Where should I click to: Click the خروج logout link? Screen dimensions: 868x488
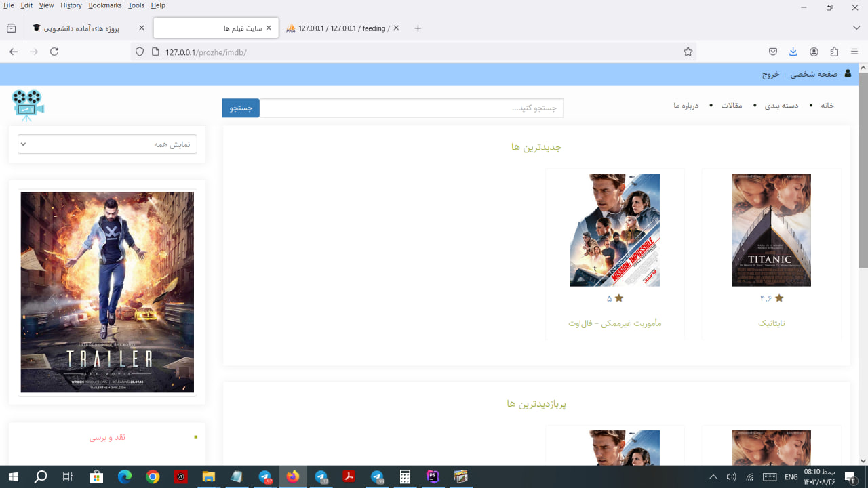coord(771,75)
